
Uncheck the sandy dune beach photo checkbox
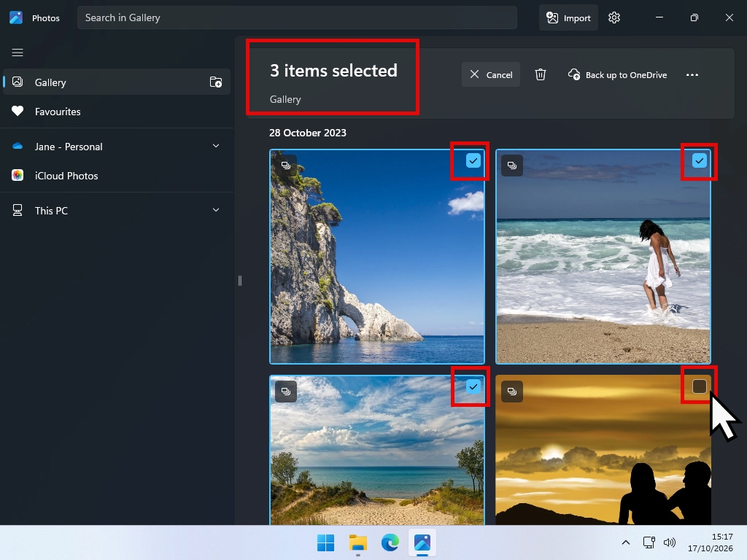coord(473,386)
